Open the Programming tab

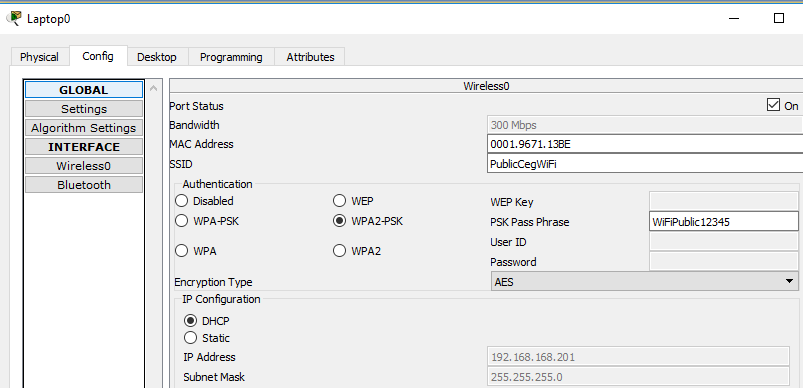(x=231, y=57)
